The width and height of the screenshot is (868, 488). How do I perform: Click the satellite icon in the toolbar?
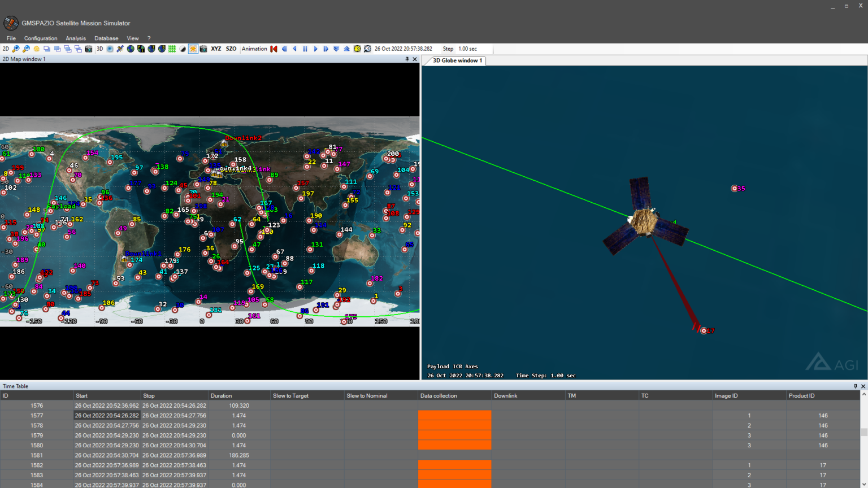coord(119,49)
